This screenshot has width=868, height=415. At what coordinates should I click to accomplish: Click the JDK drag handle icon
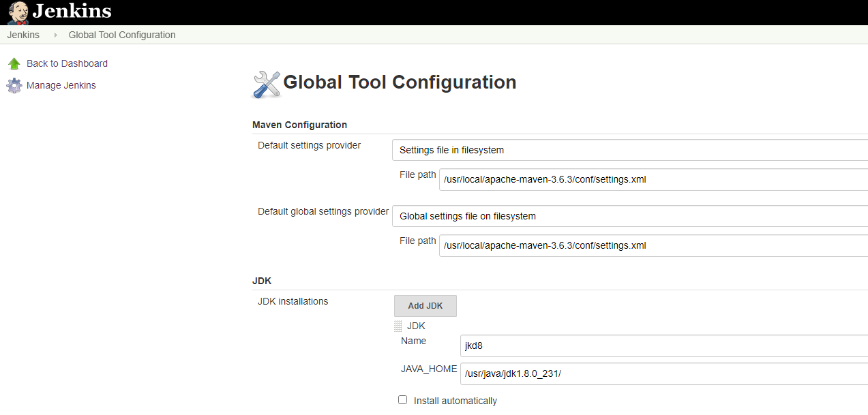point(398,326)
